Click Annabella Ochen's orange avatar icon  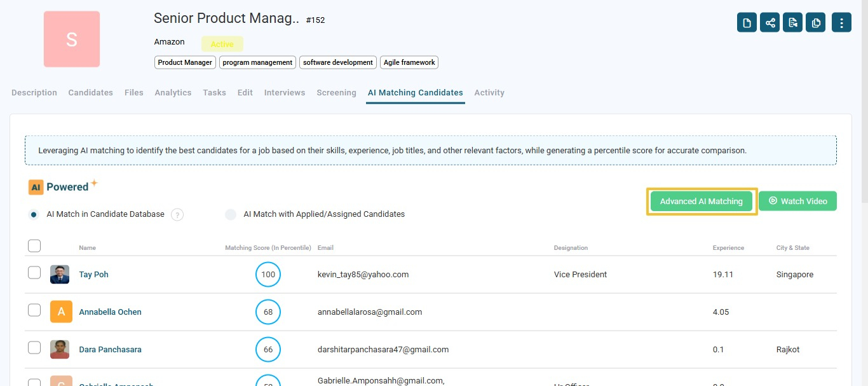coord(61,312)
